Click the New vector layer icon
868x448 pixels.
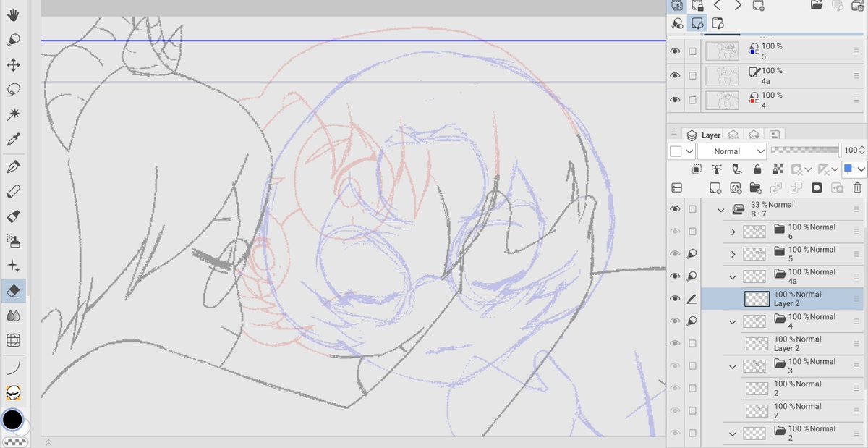click(736, 188)
